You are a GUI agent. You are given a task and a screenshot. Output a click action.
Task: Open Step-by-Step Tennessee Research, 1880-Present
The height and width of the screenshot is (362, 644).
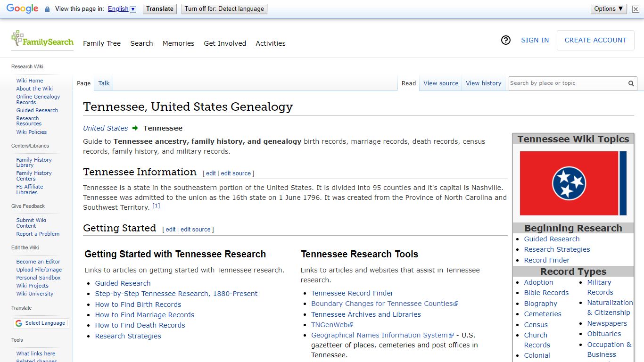[x=176, y=294]
